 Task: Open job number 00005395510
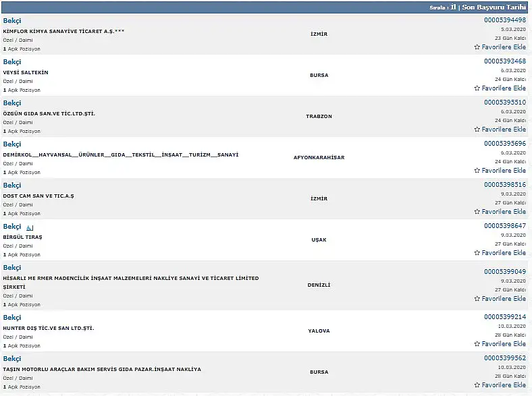[505, 102]
